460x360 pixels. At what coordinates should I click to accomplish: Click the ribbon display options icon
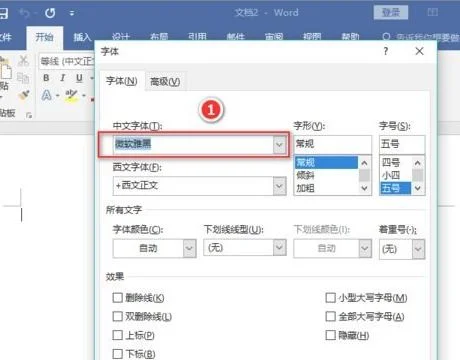[x=433, y=13]
